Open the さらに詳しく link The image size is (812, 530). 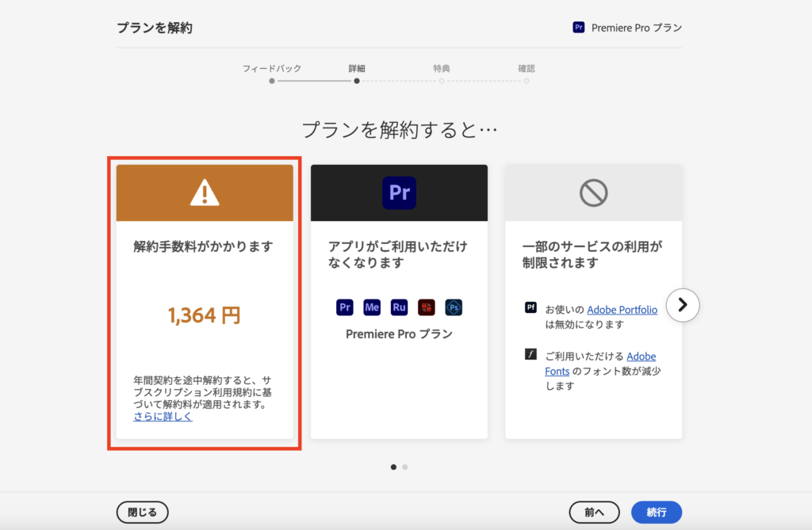(x=163, y=416)
